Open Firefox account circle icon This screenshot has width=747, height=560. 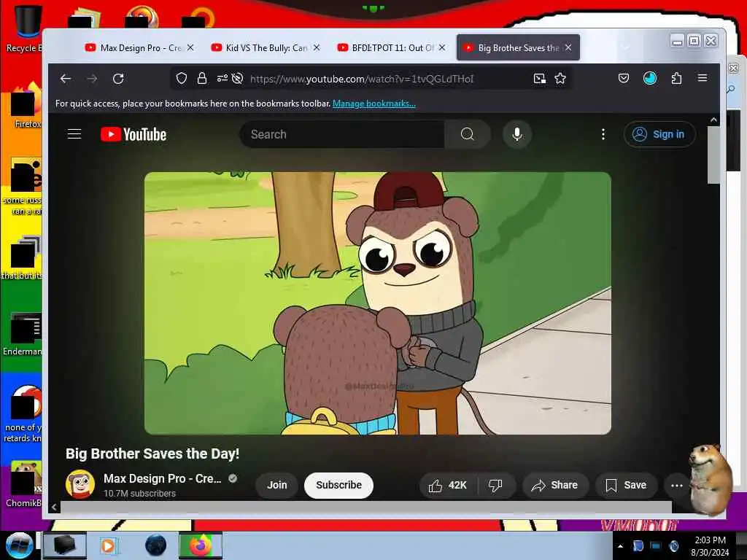tap(650, 78)
